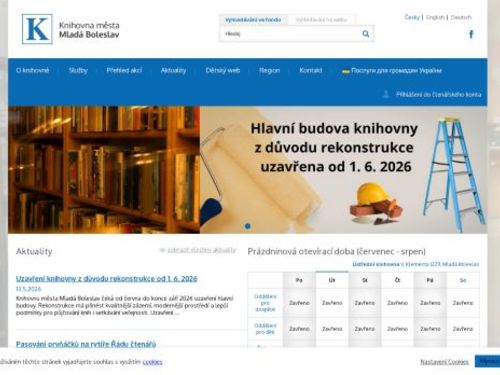The image size is (500, 375).
Task: Click the Ukrainian flag icon in the menu
Action: [x=346, y=71]
